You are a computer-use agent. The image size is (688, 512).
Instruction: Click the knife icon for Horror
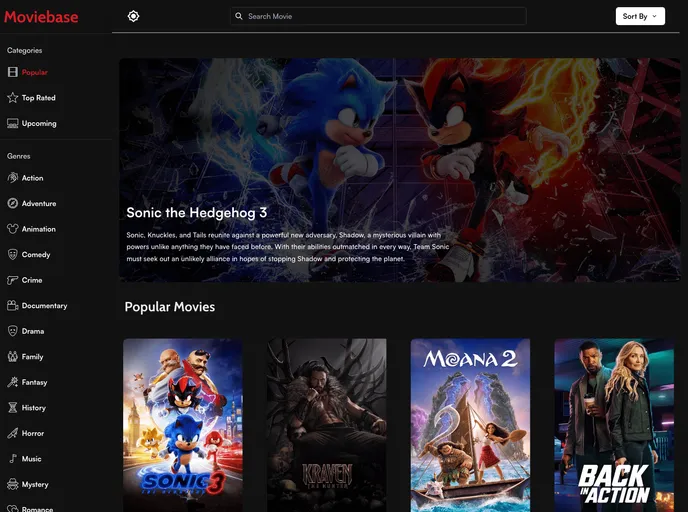13,433
